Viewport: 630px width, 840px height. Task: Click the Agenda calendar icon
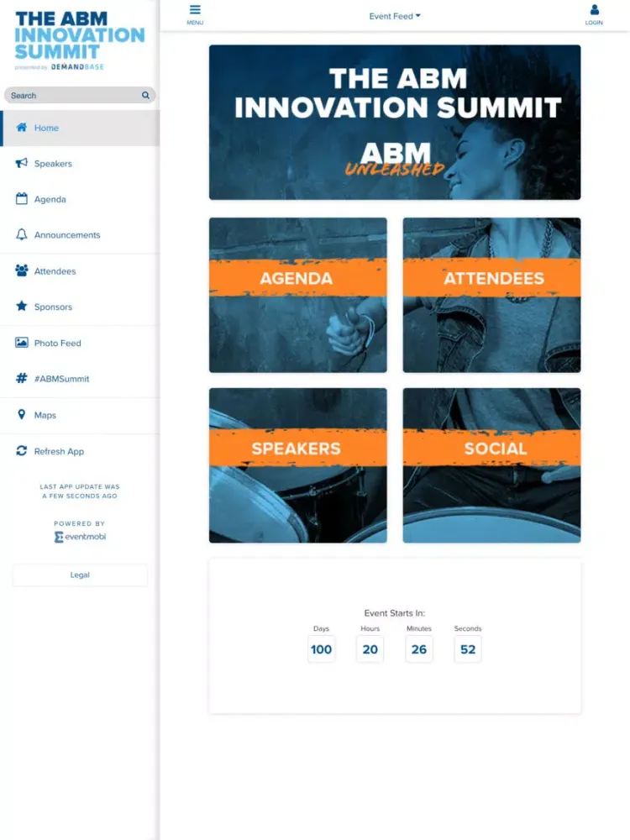(22, 199)
